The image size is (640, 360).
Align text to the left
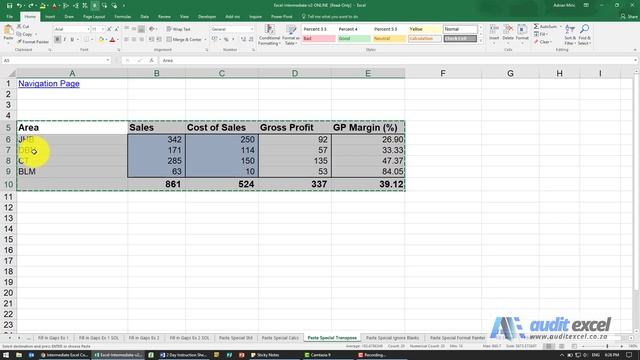(127, 40)
